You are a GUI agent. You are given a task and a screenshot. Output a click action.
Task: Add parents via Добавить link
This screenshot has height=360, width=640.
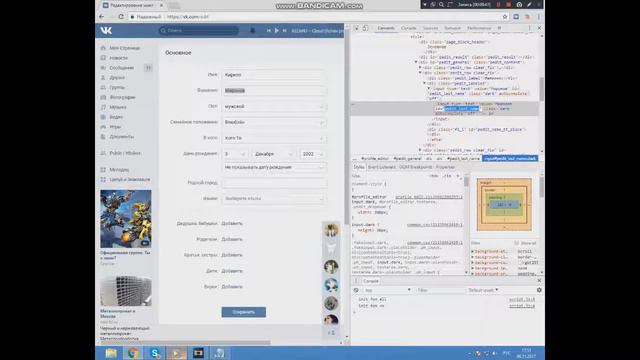point(232,240)
